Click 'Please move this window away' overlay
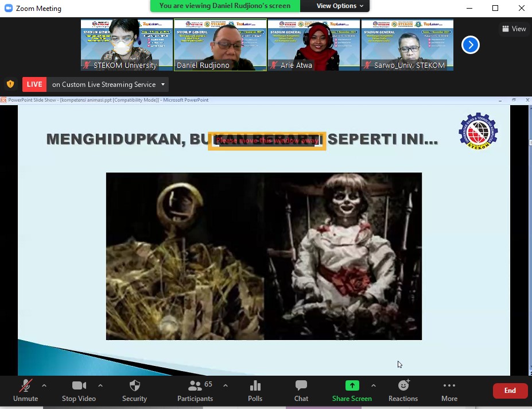This screenshot has height=409, width=532. click(267, 141)
